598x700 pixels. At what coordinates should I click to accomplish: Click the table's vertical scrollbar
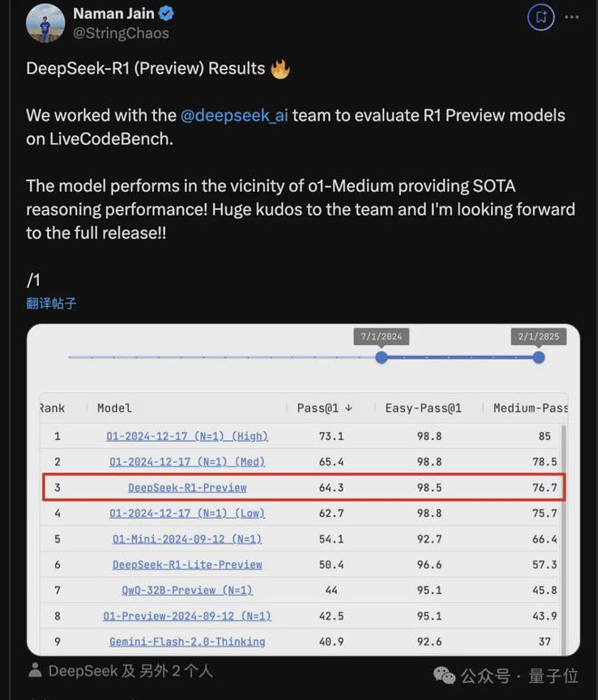[x=564, y=525]
